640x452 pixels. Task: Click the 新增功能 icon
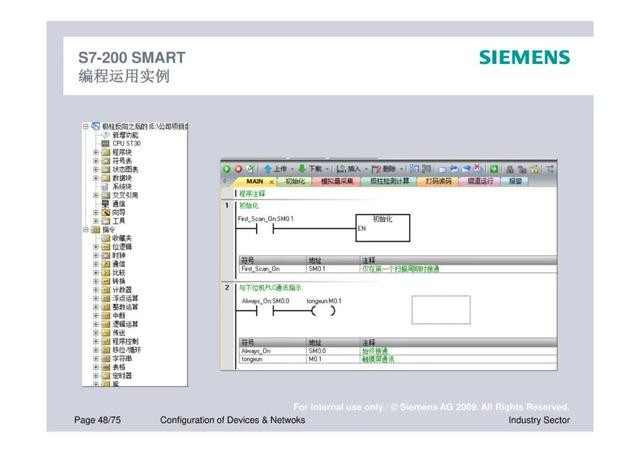coord(105,135)
